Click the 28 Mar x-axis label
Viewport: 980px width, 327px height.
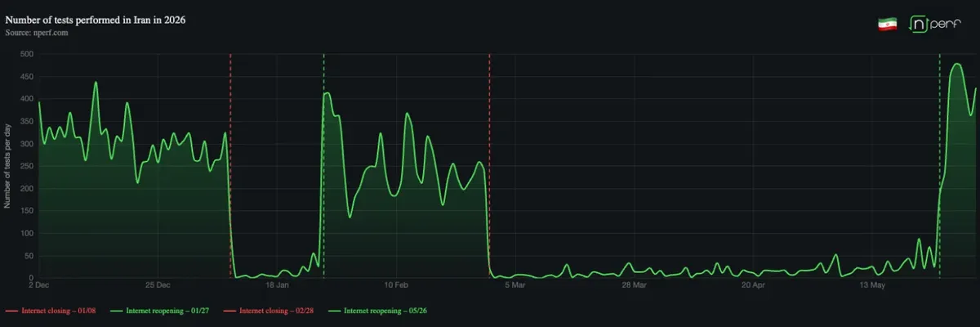click(x=634, y=285)
